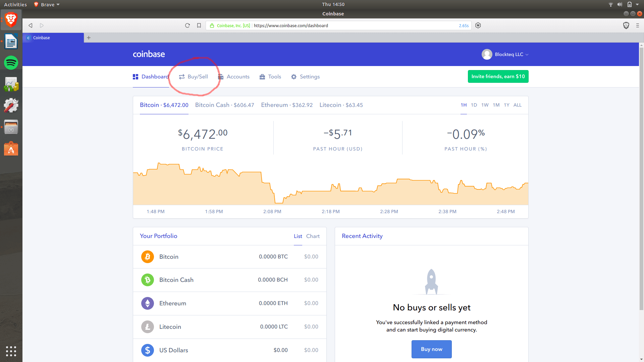Set chart range to 1W
Screen dimensions: 644x362
[x=485, y=105]
